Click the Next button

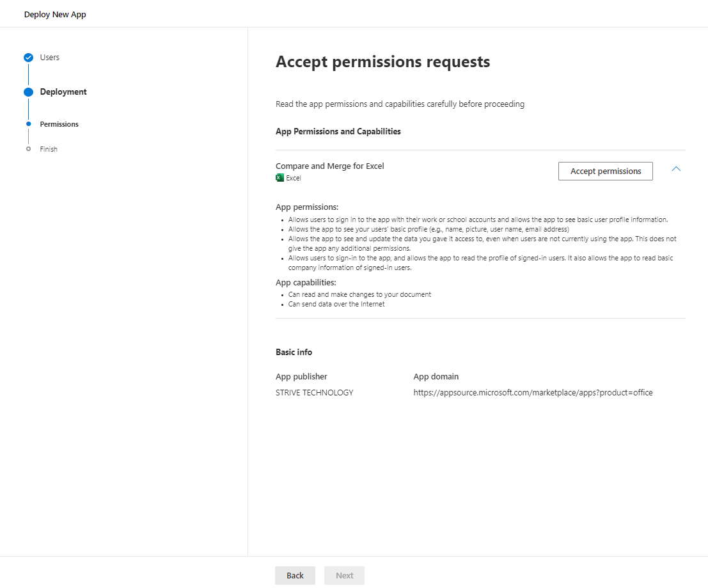coord(344,575)
